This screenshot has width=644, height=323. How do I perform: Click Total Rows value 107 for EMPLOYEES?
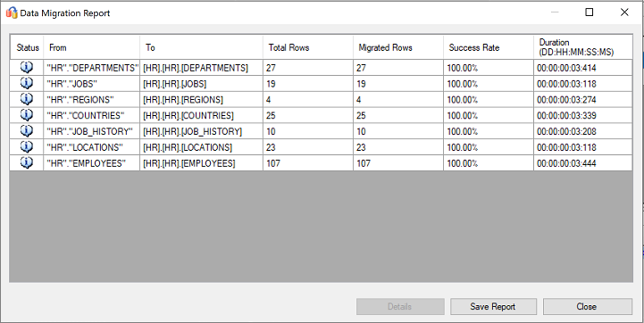308,163
